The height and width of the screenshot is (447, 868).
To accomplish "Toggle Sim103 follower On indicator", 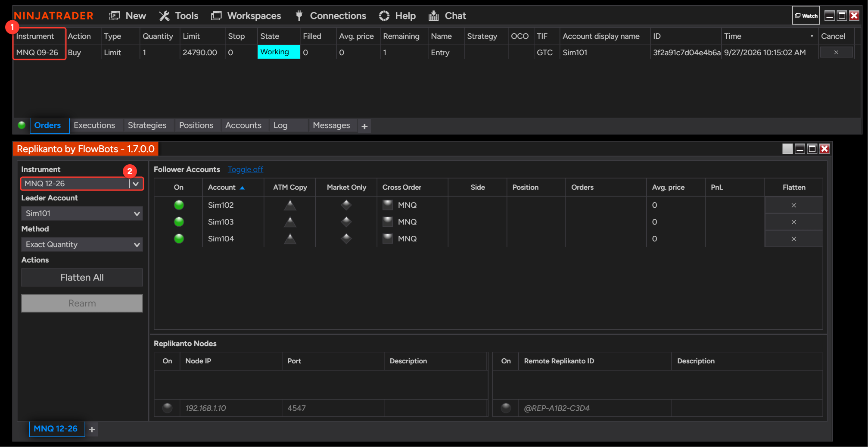I will pyautogui.click(x=179, y=222).
